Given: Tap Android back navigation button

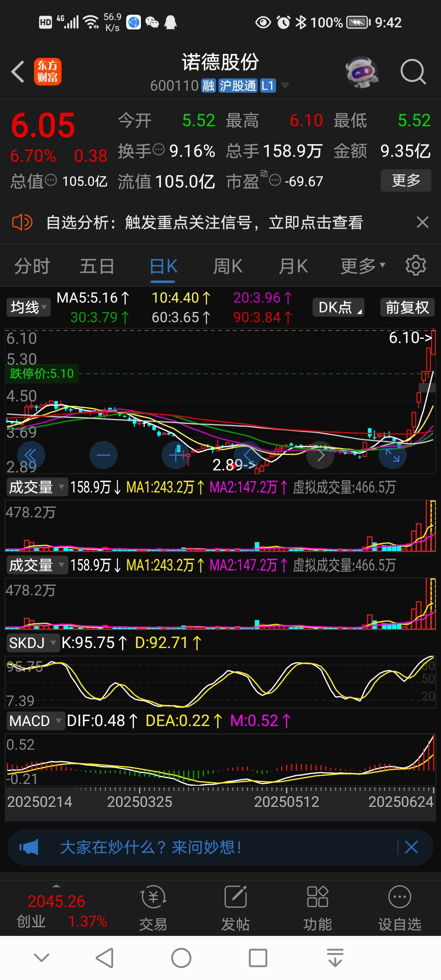Looking at the screenshot, I should [105, 958].
